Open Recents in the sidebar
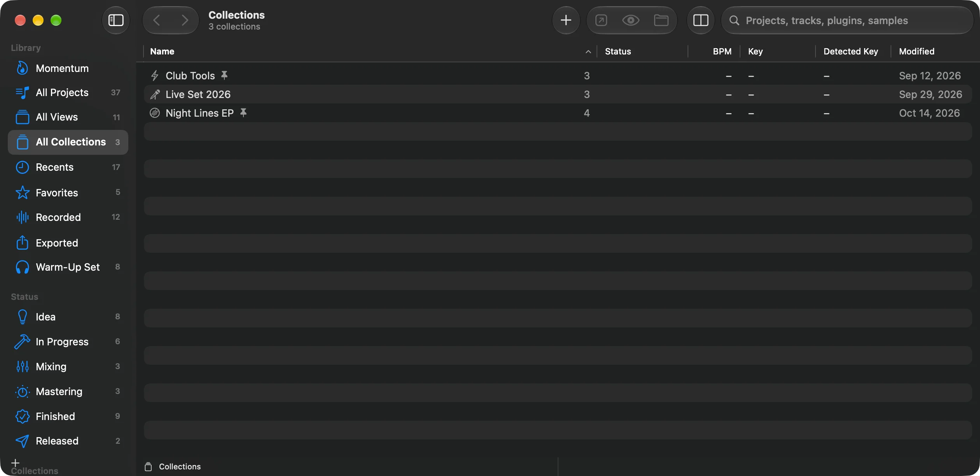 [68, 167]
